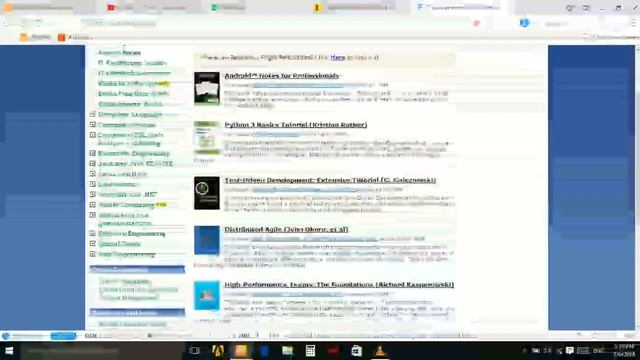Toggle the Software Engineering category expander
This screenshot has height=360, width=640.
click(93, 233)
